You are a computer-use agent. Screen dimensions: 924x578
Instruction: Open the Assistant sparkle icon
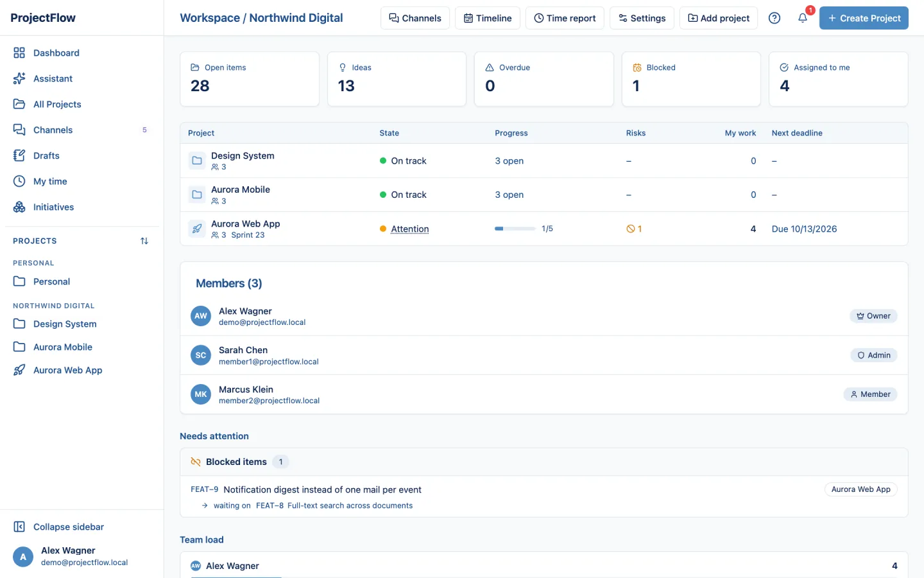coord(19,78)
